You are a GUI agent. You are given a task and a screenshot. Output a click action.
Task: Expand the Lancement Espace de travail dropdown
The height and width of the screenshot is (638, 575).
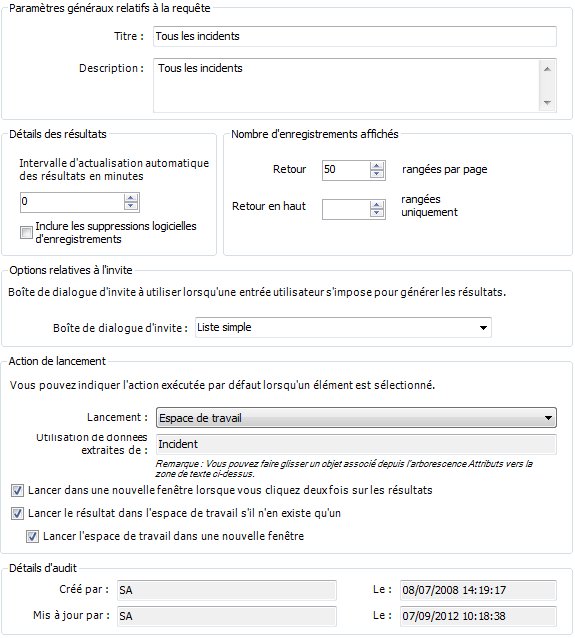point(548,418)
